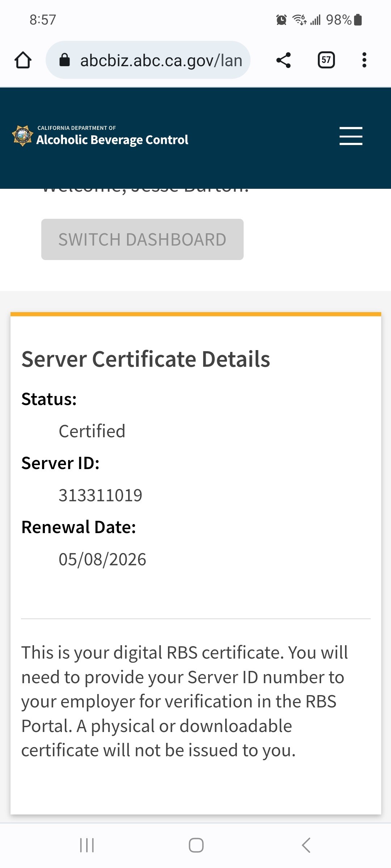391x868 pixels.
Task: Tap the Android back navigation arrow
Action: (x=306, y=845)
